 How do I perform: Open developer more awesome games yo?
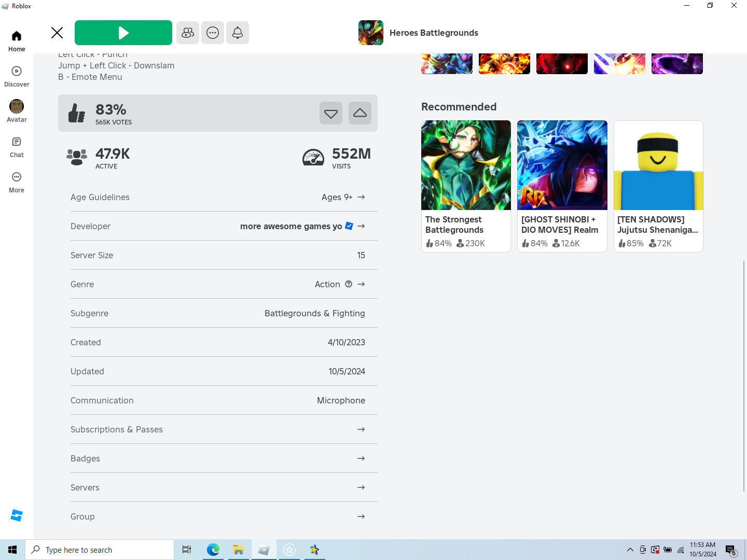click(x=291, y=226)
